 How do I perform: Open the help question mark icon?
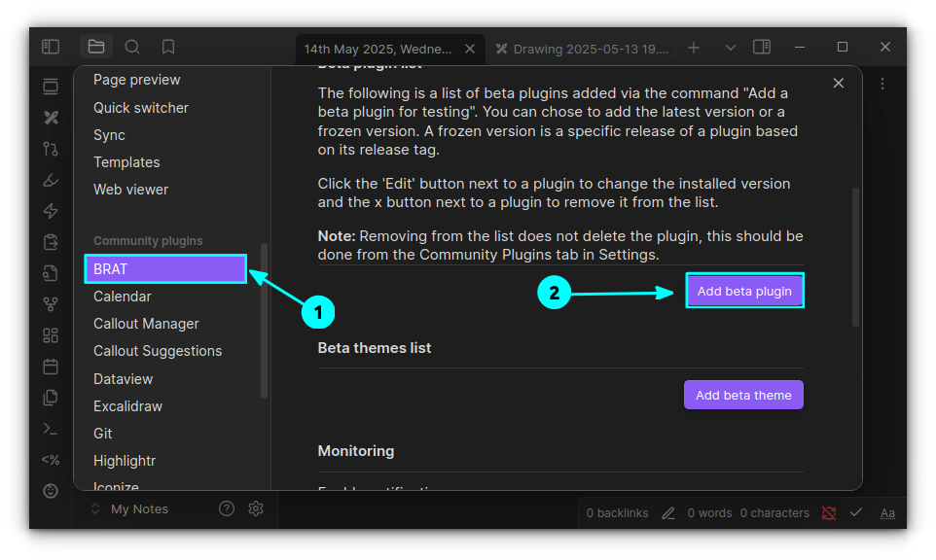(x=227, y=508)
